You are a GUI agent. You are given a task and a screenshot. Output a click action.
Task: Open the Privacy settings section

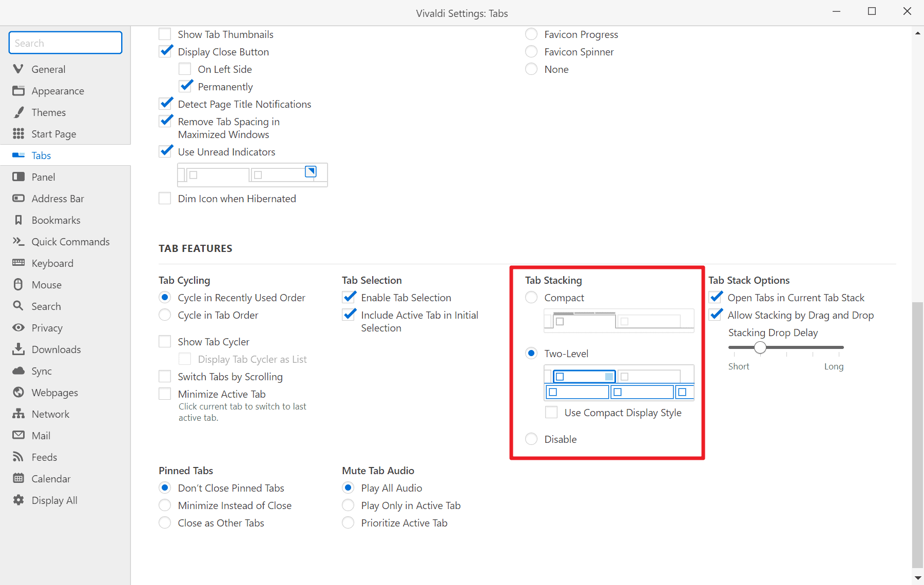click(65, 328)
